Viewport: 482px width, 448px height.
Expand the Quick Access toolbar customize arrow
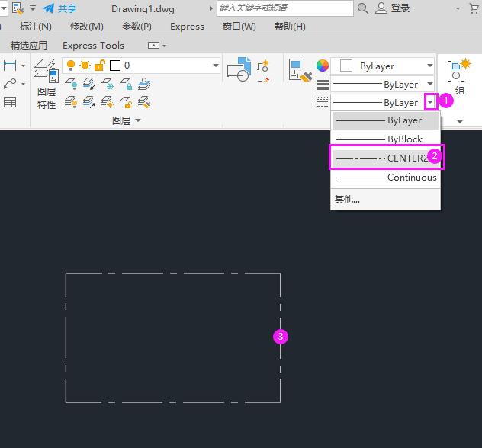click(x=33, y=8)
